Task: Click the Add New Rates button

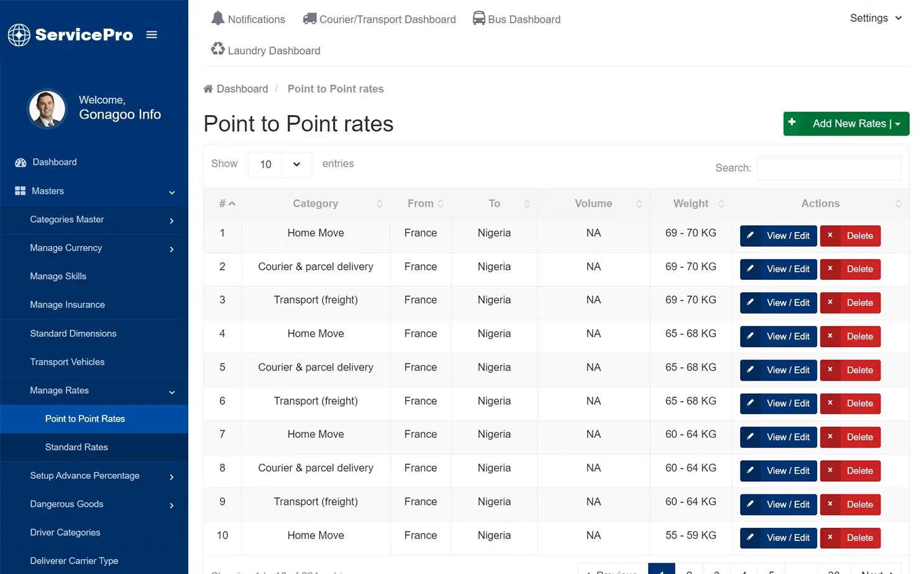Action: [846, 123]
